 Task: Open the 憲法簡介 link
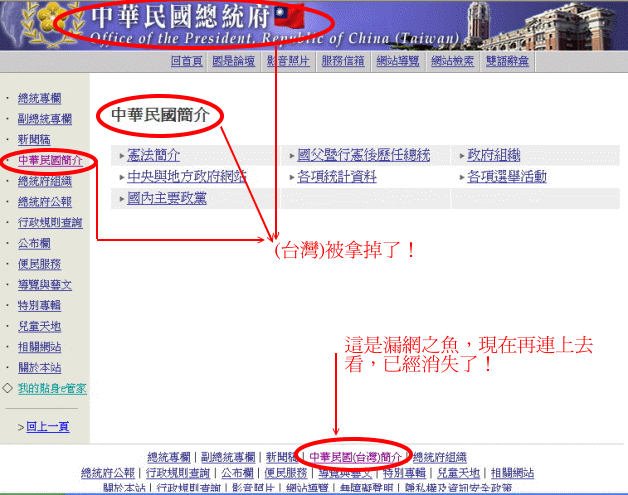(x=153, y=155)
